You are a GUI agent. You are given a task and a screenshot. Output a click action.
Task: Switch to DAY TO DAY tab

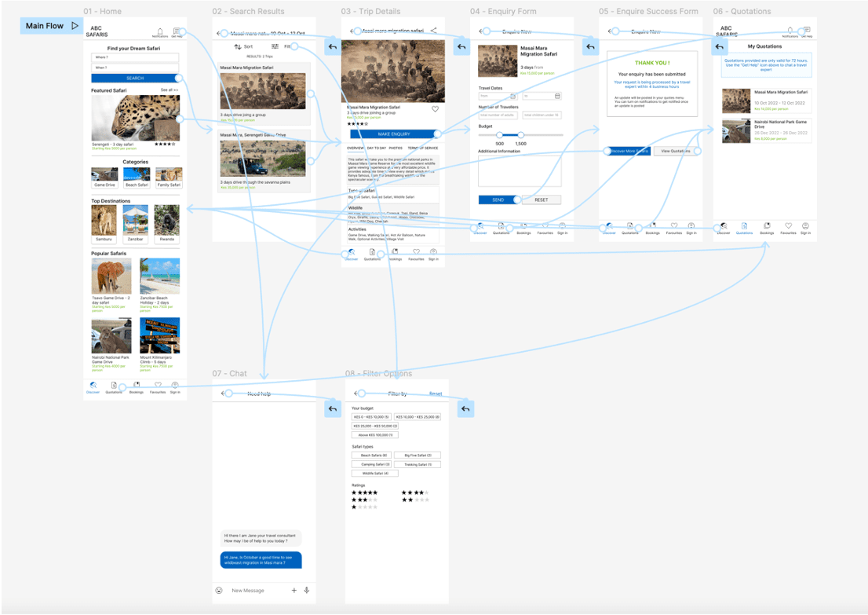point(376,148)
